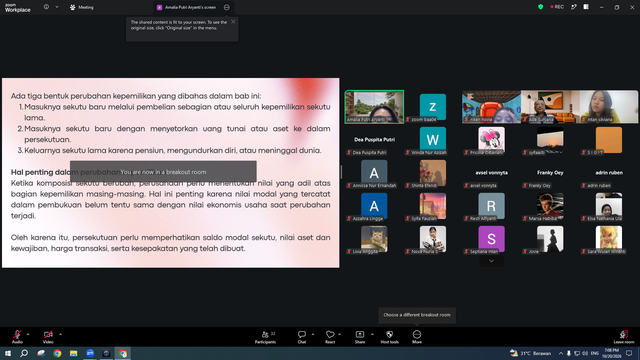The width and height of the screenshot is (640, 360).
Task: Expand video options arrow next to Video
Action: coord(60,334)
